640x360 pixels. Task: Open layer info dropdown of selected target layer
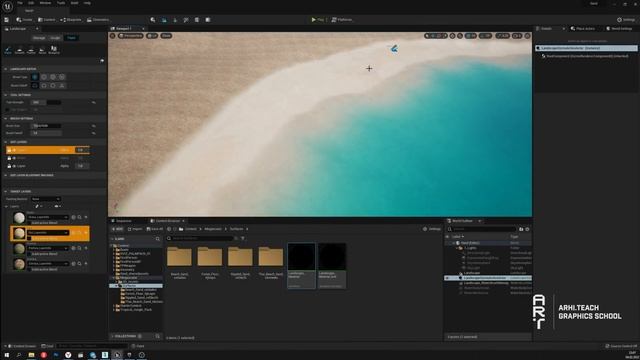click(48, 233)
